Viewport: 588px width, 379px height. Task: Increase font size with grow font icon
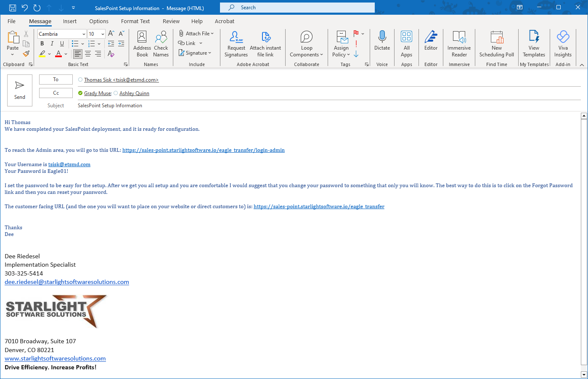(x=111, y=34)
